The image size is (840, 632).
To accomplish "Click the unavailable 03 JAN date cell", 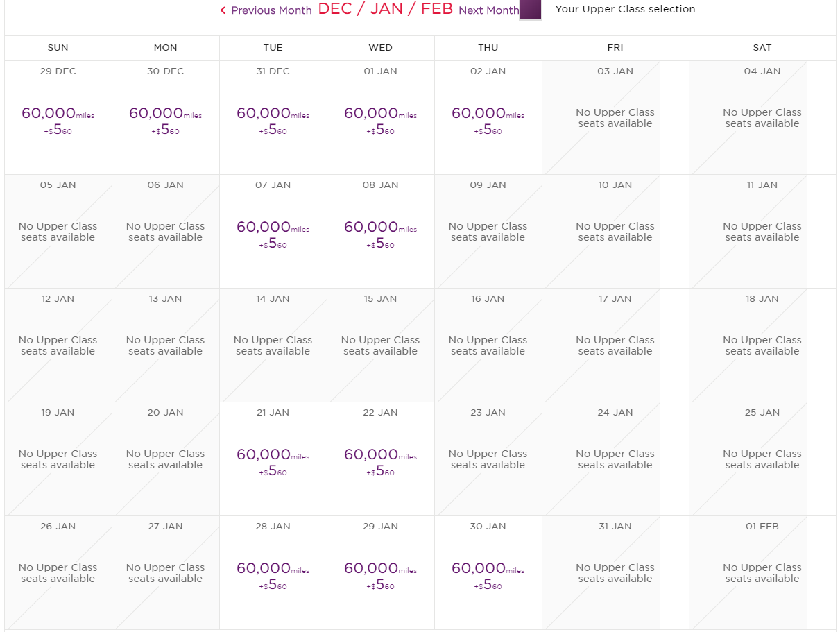I will 615,118.
